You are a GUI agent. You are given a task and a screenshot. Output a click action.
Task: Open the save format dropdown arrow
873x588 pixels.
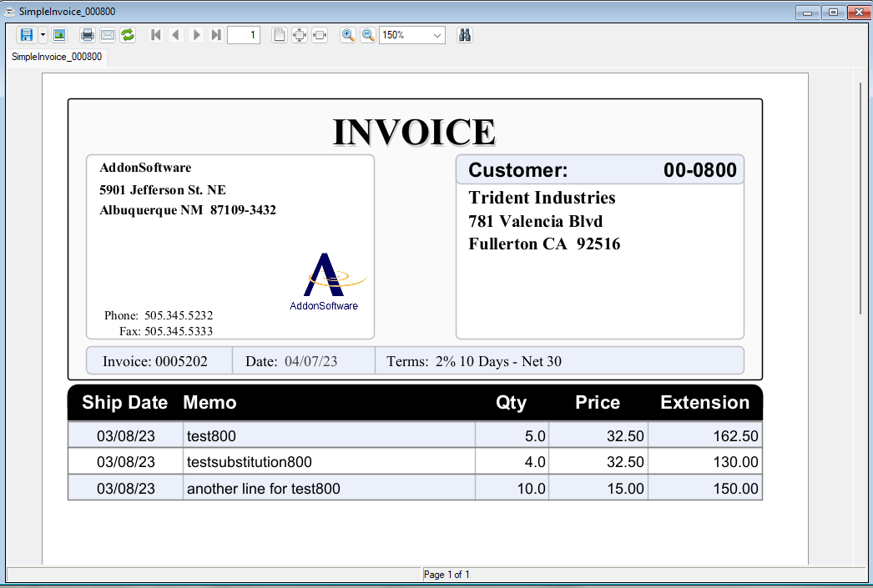click(x=43, y=35)
